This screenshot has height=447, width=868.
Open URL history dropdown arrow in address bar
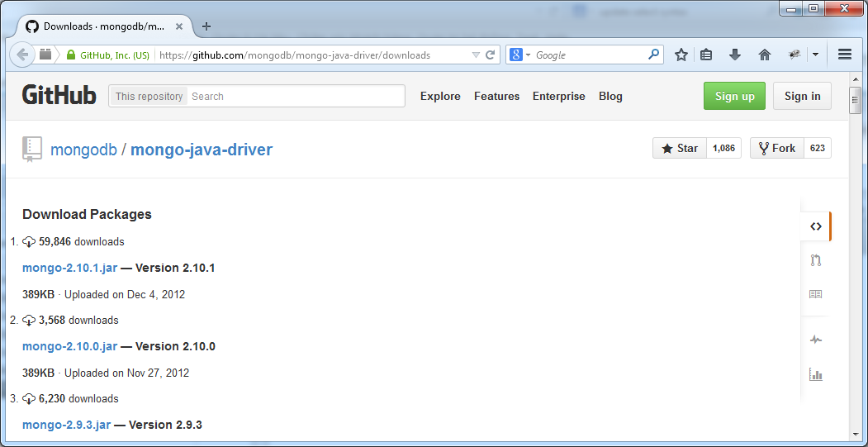click(476, 55)
